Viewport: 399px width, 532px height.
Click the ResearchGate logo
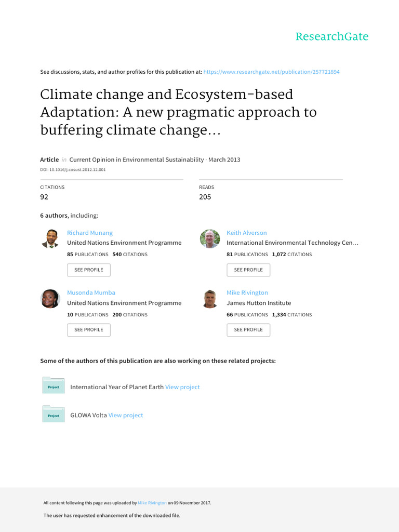click(x=332, y=36)
